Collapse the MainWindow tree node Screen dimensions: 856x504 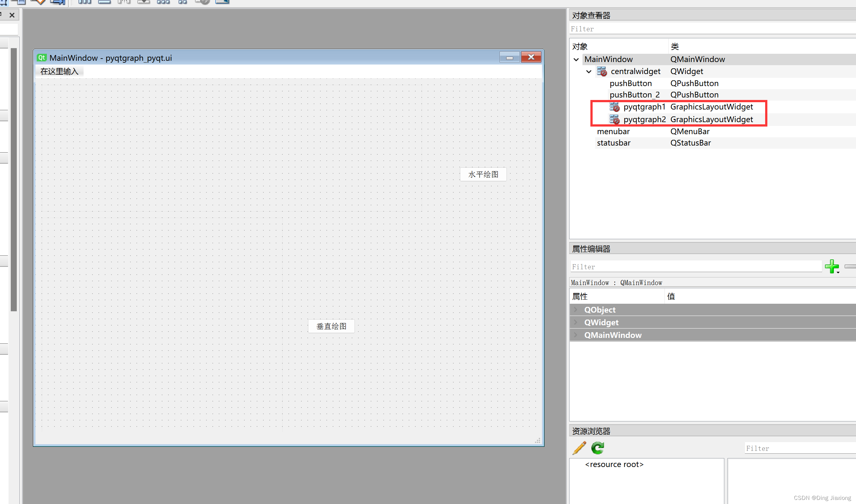point(576,59)
